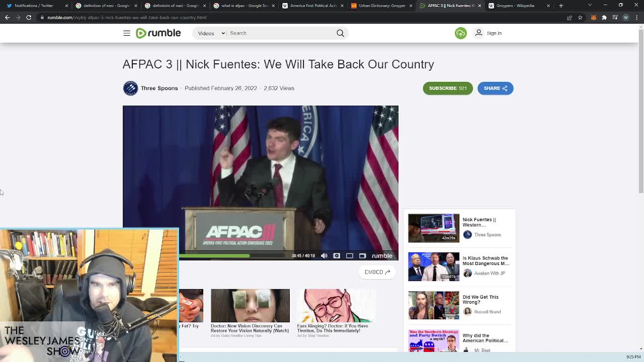Viewport: 644px width, 362px height.
Task: Click the page vertical scrollbar
Action: [x=640, y=111]
